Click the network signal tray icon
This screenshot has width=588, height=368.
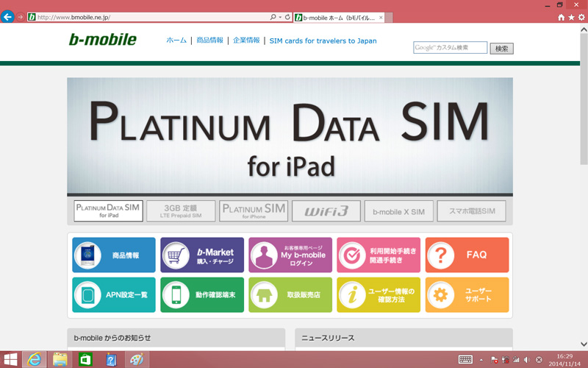517,360
